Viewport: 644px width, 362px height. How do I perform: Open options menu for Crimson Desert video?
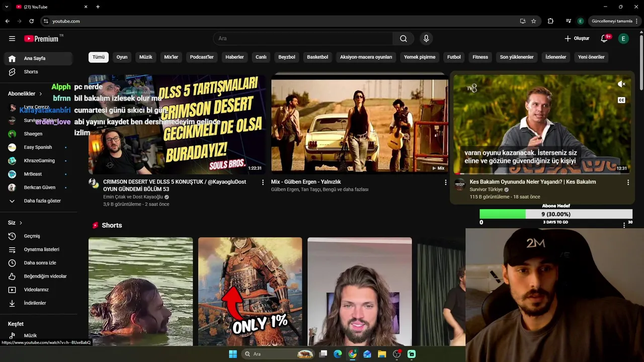[263, 183]
